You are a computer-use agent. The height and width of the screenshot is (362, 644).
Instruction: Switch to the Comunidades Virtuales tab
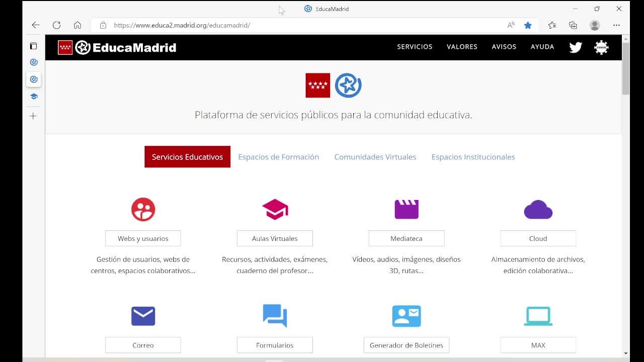375,157
